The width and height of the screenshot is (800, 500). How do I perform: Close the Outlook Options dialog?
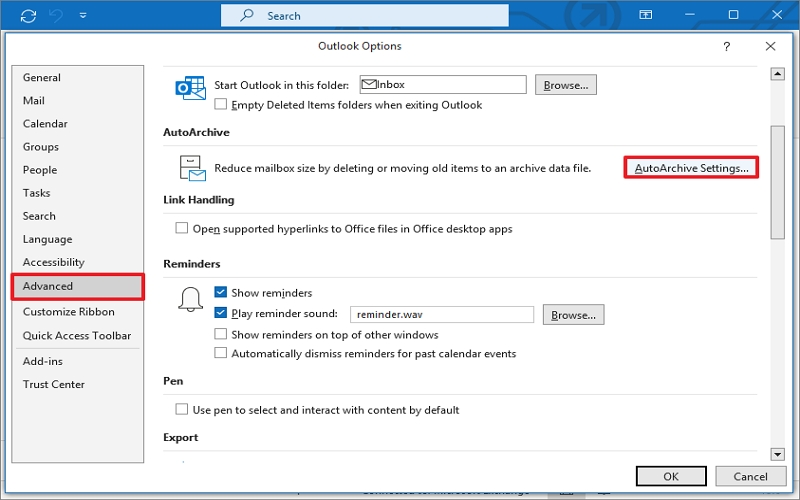(x=770, y=46)
